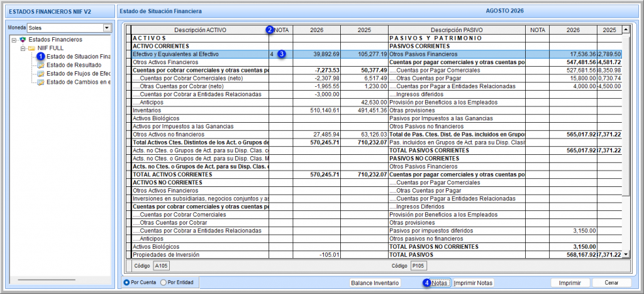
Task: Open Estado de Cambios tree item
Action: pos(79,82)
